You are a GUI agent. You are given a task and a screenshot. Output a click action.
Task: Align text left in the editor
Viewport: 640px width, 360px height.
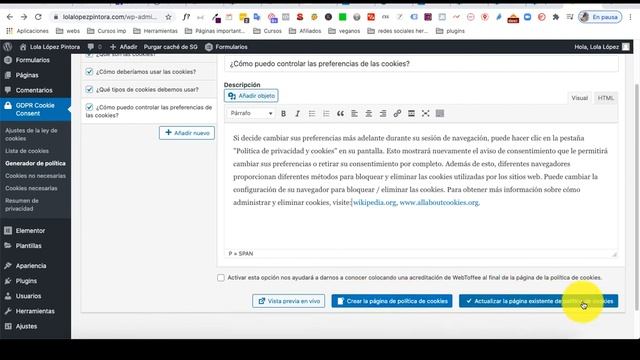354,113
